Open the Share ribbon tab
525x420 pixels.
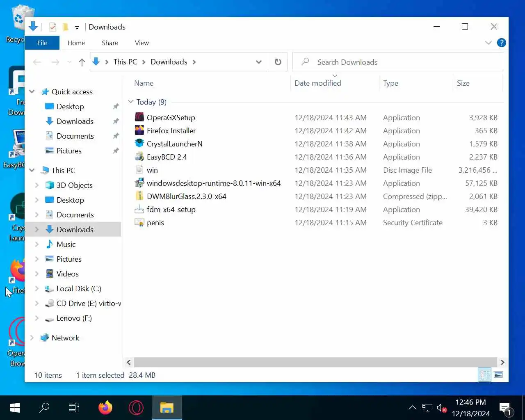point(110,43)
